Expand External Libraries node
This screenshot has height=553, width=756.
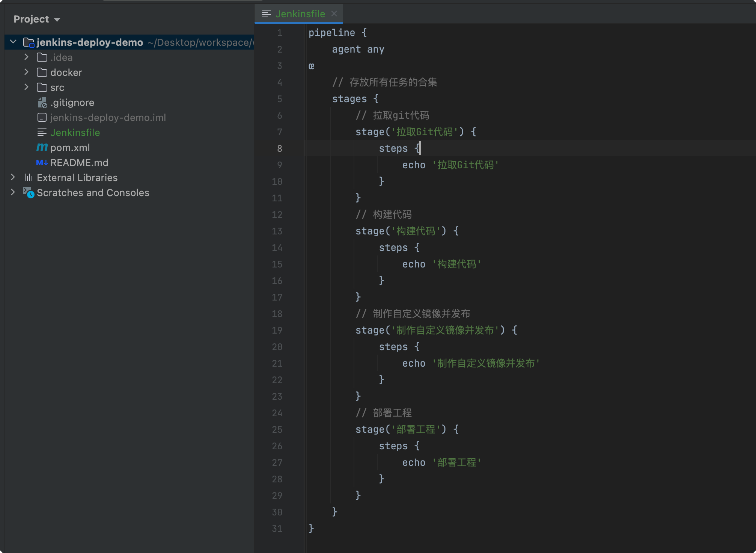click(13, 177)
